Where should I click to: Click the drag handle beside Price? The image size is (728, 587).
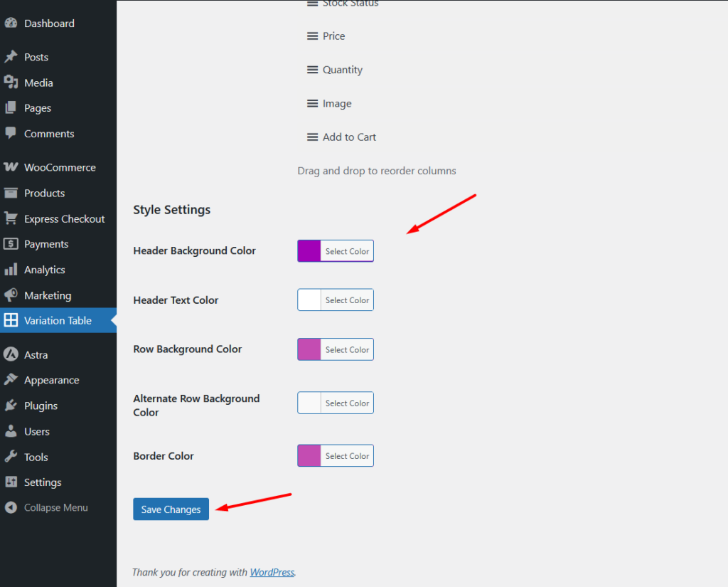[312, 36]
